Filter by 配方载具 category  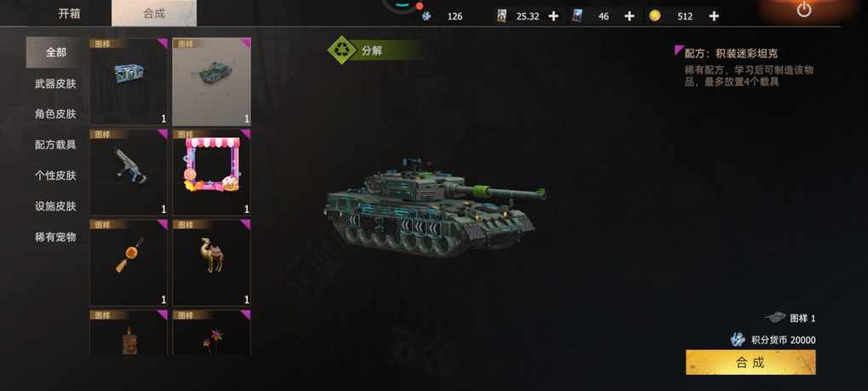point(55,145)
